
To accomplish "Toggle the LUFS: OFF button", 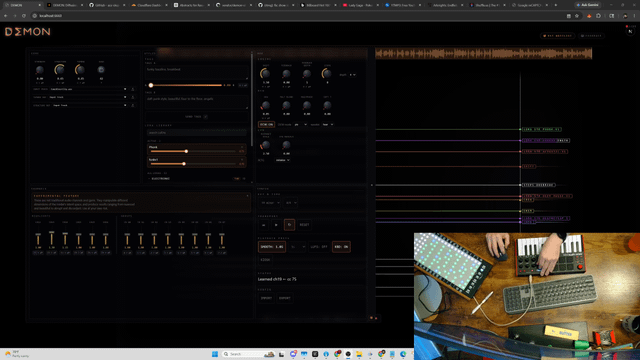I will click(x=319, y=247).
